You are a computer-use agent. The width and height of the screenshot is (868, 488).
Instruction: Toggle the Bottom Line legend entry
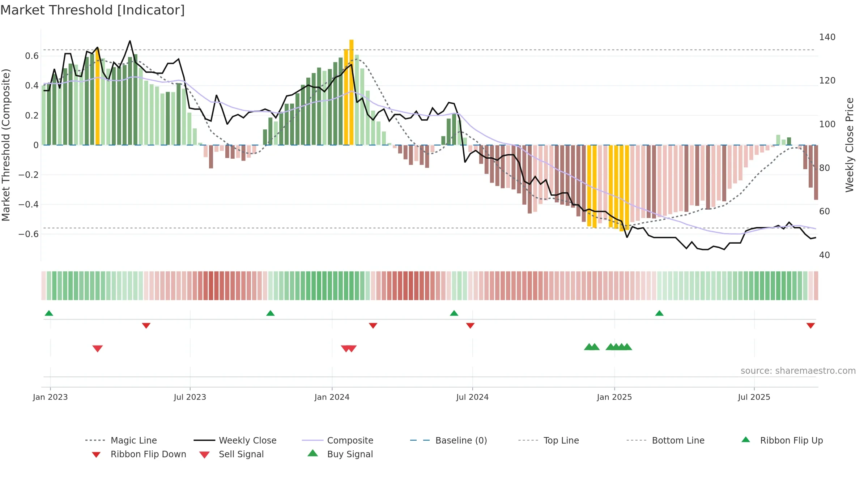[665, 440]
